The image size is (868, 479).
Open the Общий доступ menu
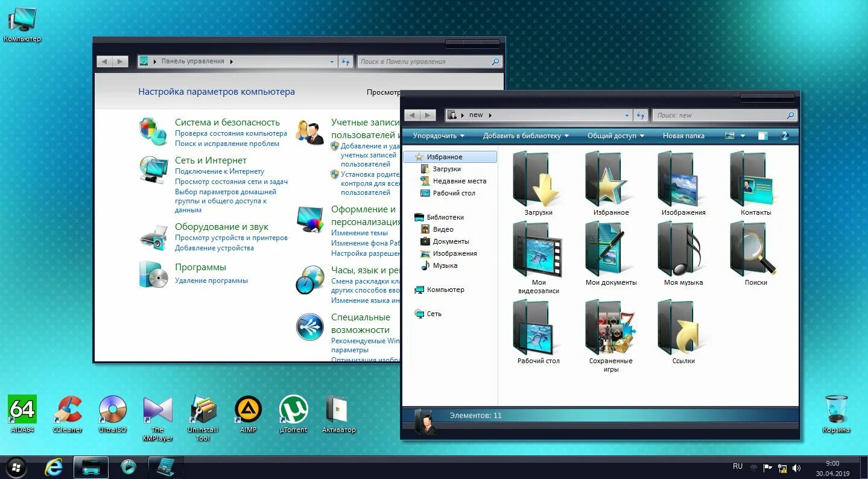615,136
